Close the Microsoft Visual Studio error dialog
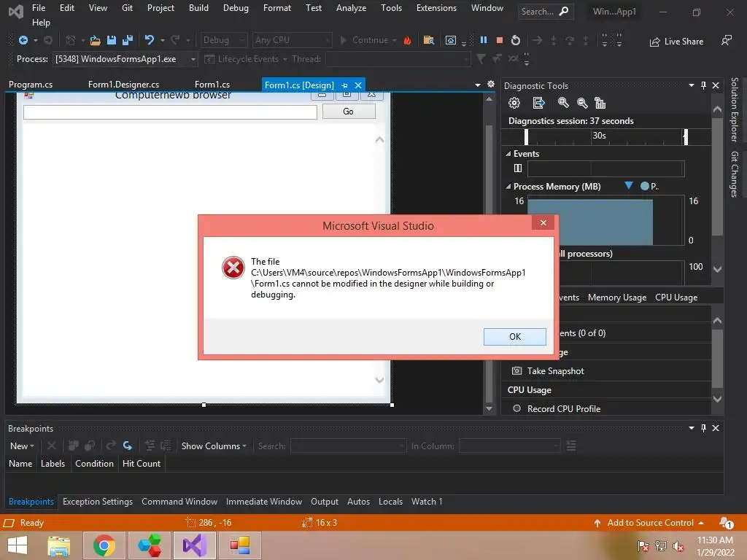This screenshot has height=560, width=747. [x=543, y=223]
